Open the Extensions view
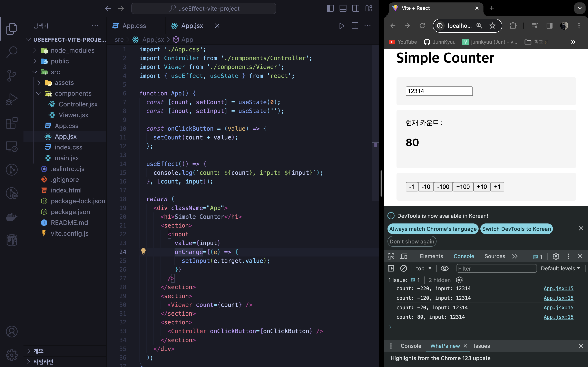Image resolution: width=588 pixels, height=367 pixels. click(x=12, y=123)
